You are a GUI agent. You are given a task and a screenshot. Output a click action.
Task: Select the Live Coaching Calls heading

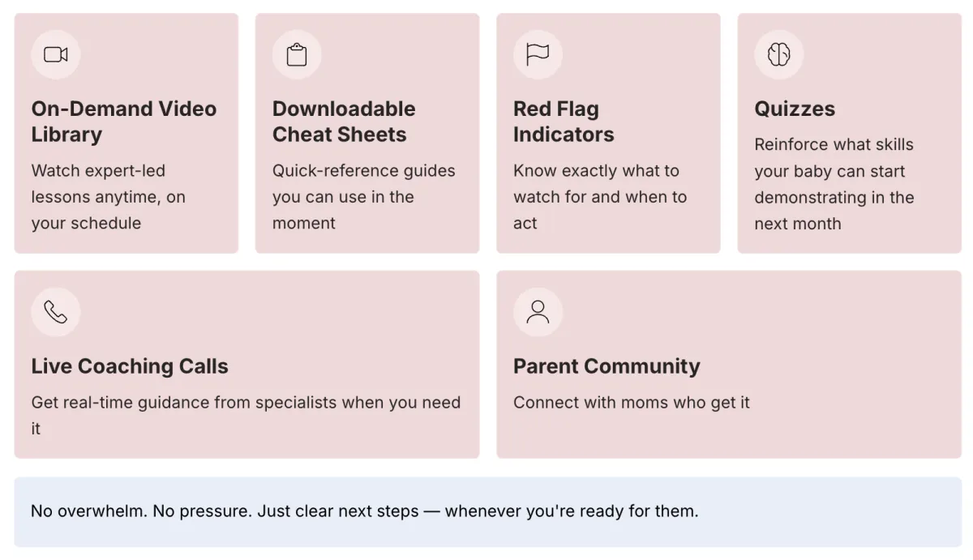pyautogui.click(x=130, y=366)
